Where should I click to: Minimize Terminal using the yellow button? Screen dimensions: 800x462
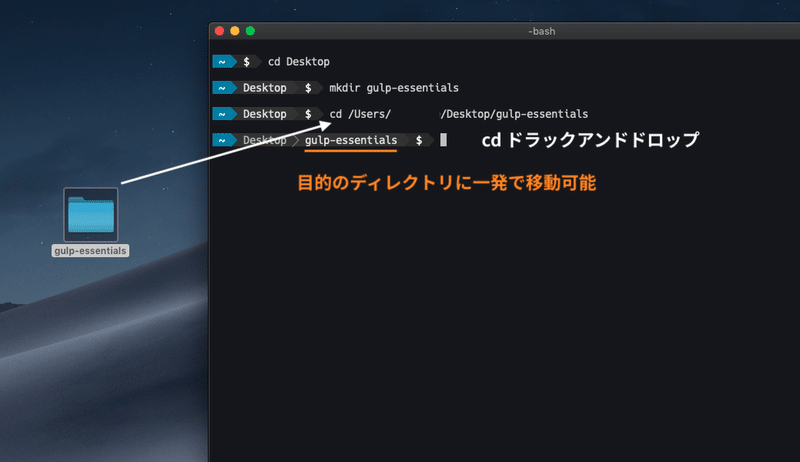pyautogui.click(x=235, y=31)
